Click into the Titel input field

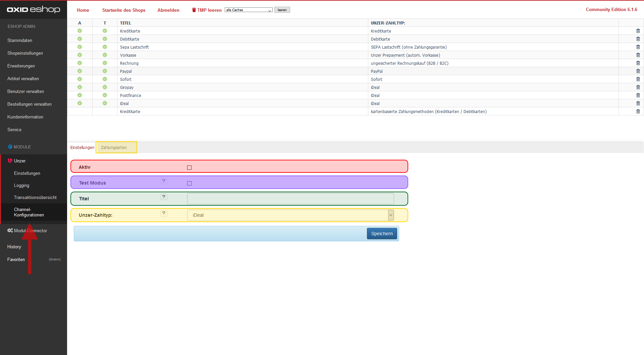pyautogui.click(x=290, y=199)
